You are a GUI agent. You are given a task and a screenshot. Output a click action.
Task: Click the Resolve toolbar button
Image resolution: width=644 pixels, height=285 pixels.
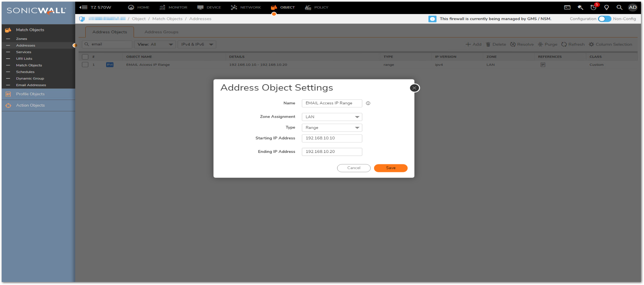[x=522, y=44]
